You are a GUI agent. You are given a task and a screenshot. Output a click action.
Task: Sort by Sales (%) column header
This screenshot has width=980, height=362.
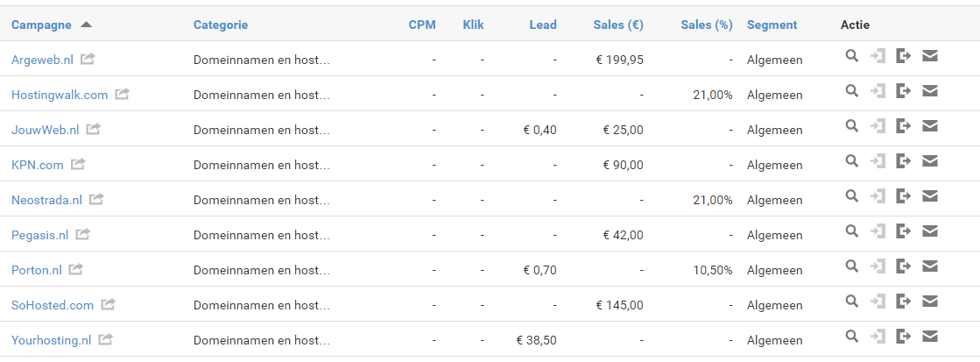coord(706,25)
